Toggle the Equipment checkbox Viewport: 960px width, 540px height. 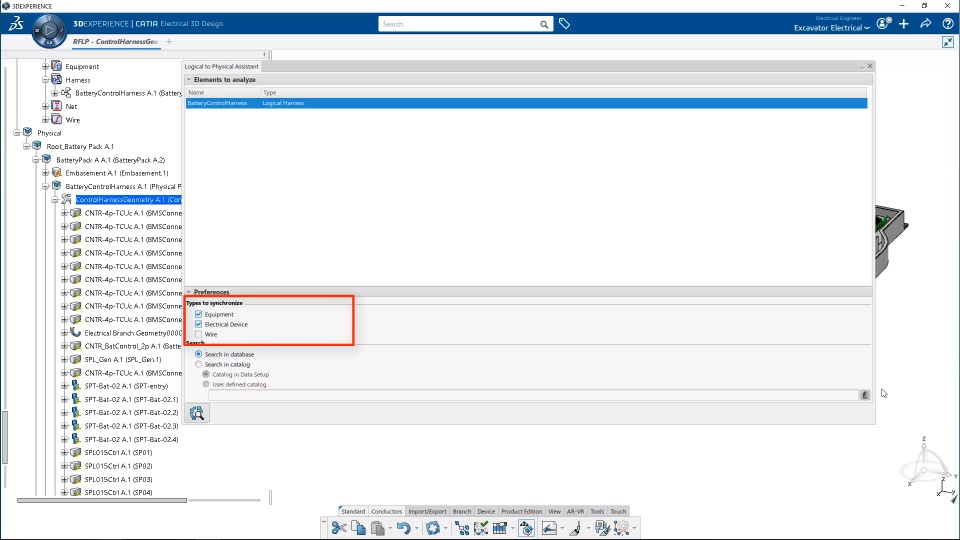tap(198, 314)
